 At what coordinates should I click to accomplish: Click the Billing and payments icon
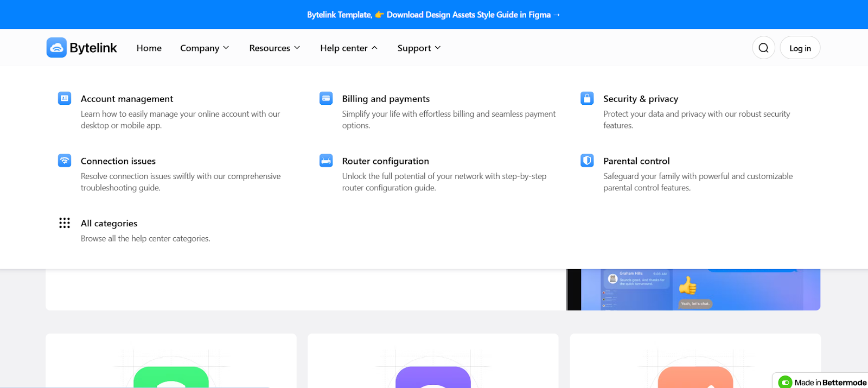pos(326,98)
